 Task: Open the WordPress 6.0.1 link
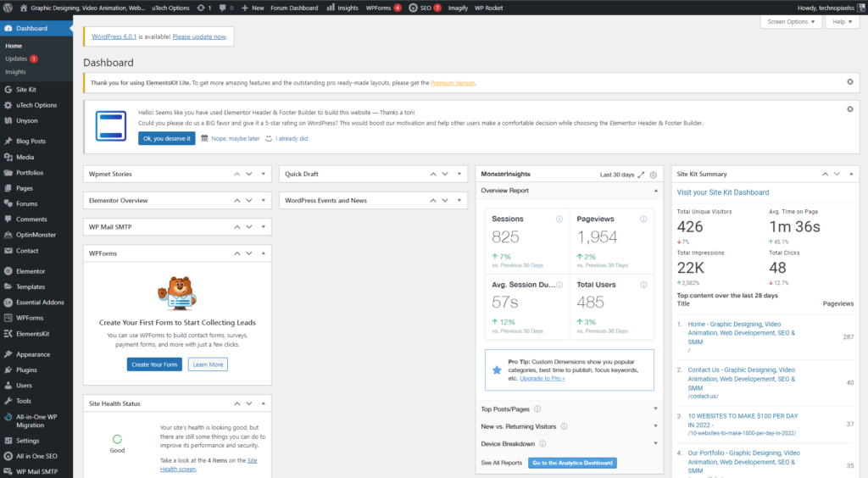pos(114,36)
